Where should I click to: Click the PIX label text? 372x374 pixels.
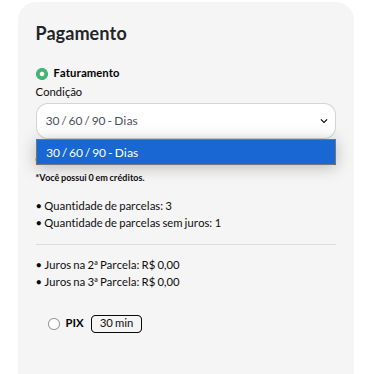[x=74, y=323]
